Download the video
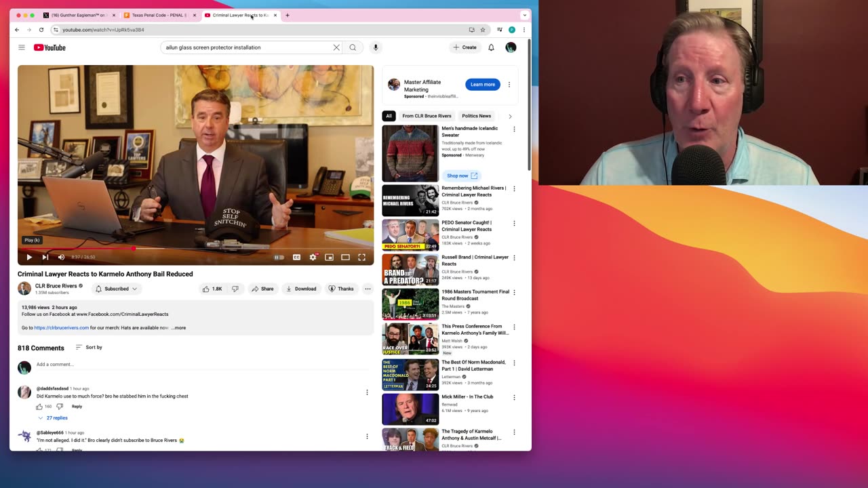 301,289
